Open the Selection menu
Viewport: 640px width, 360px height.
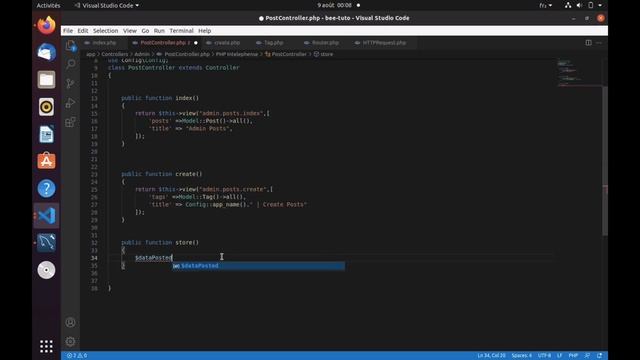coord(105,31)
